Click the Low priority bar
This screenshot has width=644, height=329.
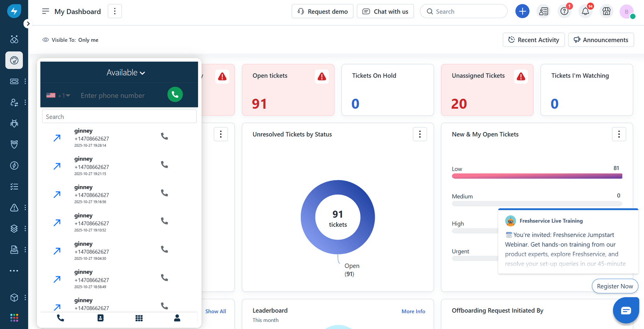pos(537,176)
